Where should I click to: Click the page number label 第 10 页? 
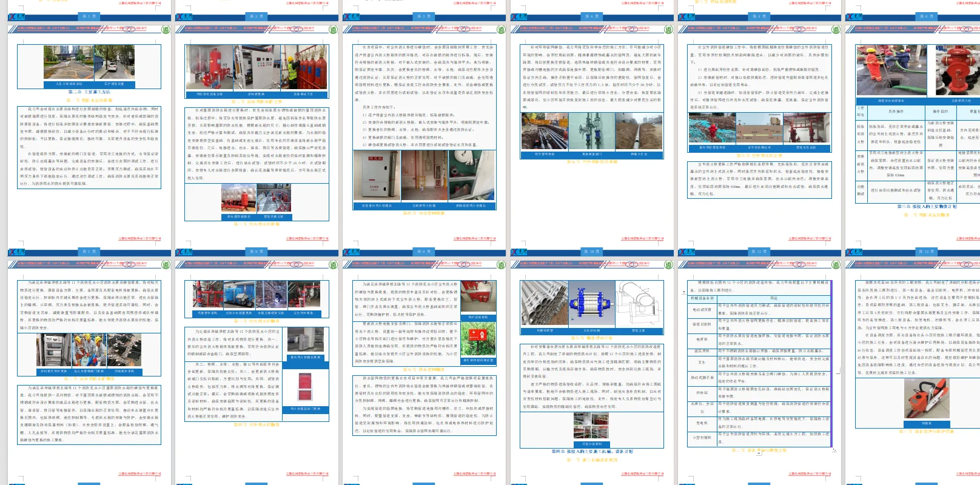click(591, 252)
